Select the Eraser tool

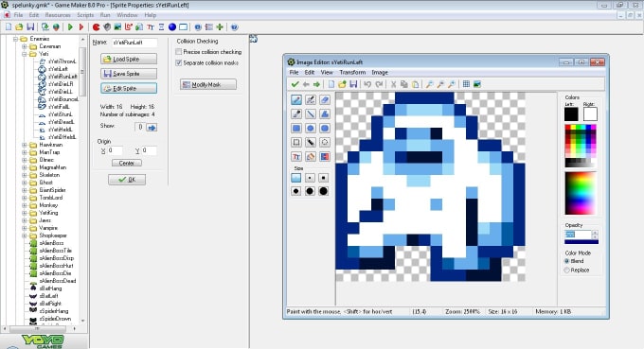325,99
